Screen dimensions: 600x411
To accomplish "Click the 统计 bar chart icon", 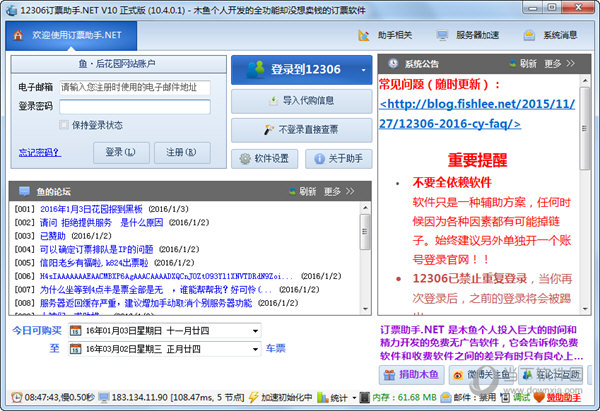I will tap(323, 398).
